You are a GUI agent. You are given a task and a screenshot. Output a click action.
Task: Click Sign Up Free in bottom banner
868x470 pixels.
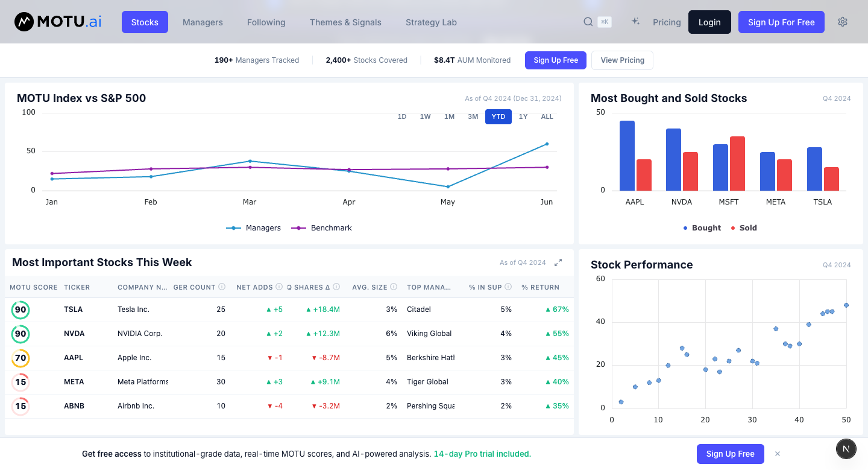tap(731, 454)
